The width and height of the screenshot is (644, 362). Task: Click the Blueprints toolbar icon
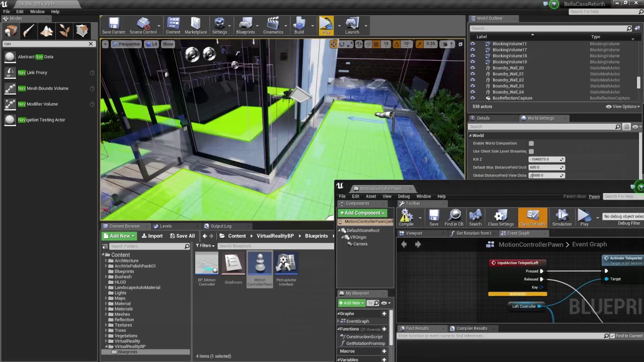tap(246, 26)
